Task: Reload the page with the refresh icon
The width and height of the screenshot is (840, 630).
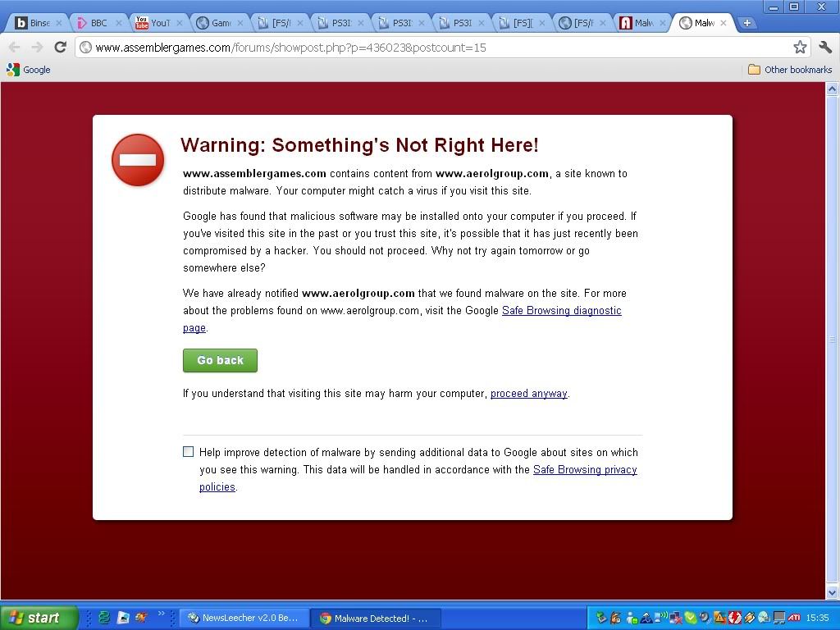Action: (60, 47)
